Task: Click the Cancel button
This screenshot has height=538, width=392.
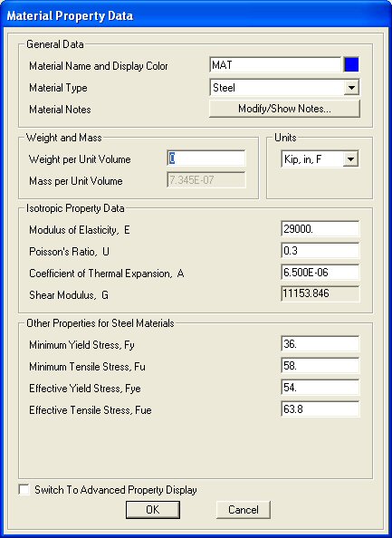Action: click(244, 510)
